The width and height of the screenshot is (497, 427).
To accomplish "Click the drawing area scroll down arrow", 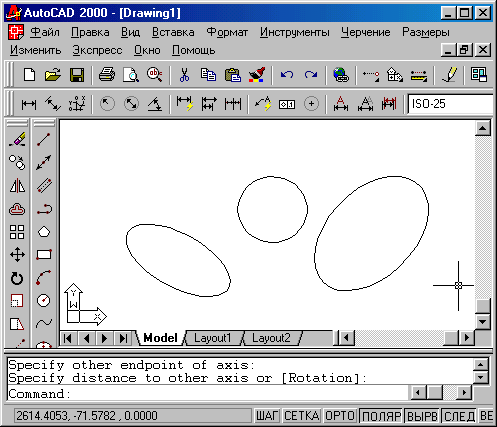I will tap(483, 322).
